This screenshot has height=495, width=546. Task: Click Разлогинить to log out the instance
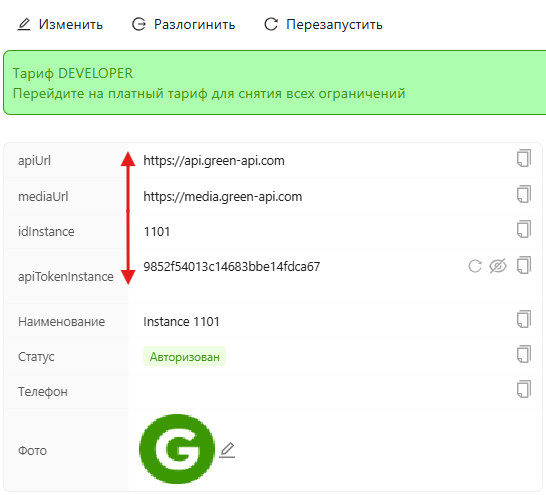(x=184, y=24)
